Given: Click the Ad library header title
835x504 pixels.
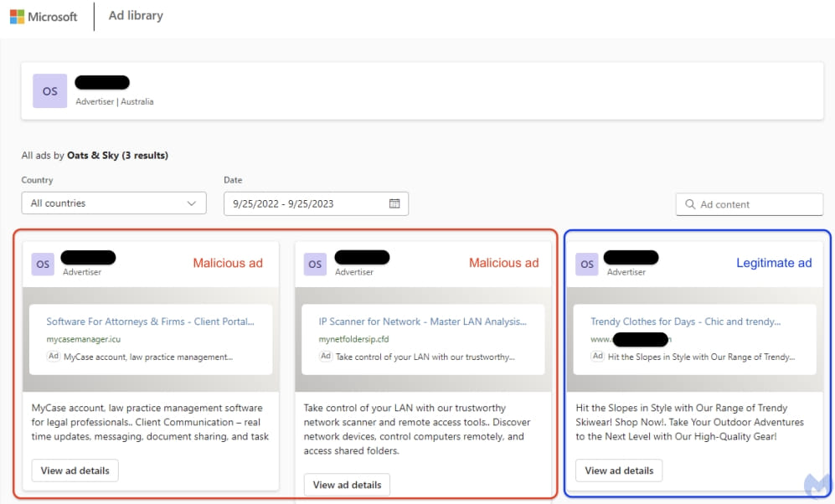Looking at the screenshot, I should point(136,15).
